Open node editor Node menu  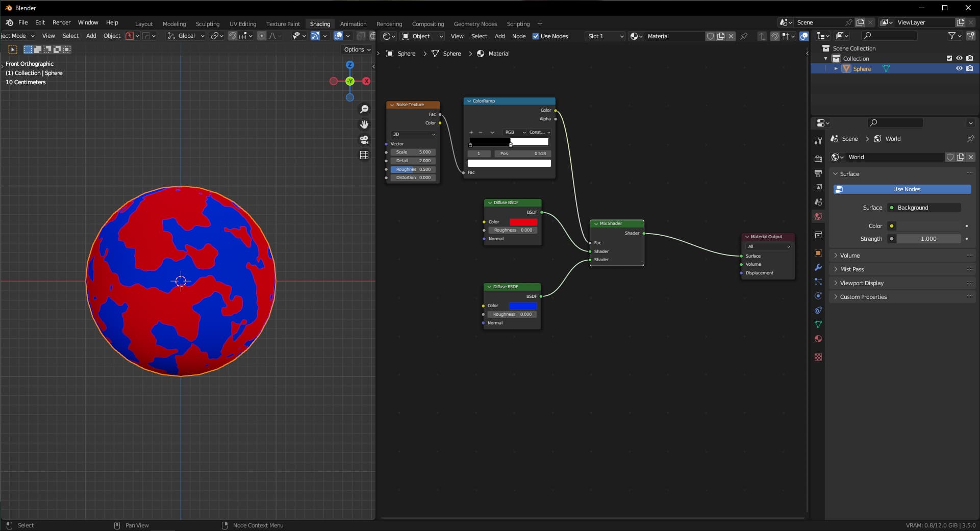pos(518,36)
